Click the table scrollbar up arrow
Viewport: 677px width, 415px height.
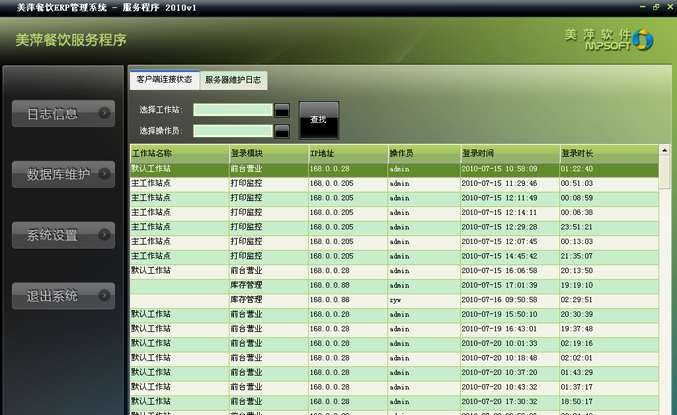click(x=664, y=150)
